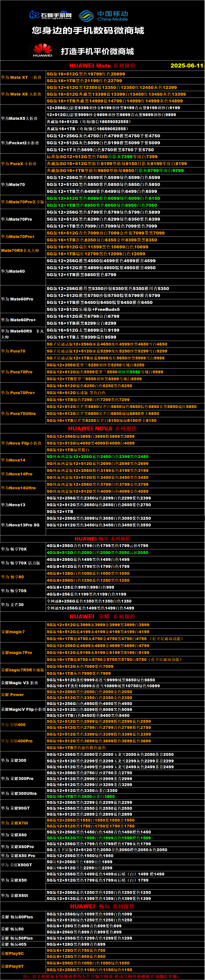Click Mate70RS 16+1TB 瑞红12799 line
Viewport: 205px width, 980px height.
[96, 254]
